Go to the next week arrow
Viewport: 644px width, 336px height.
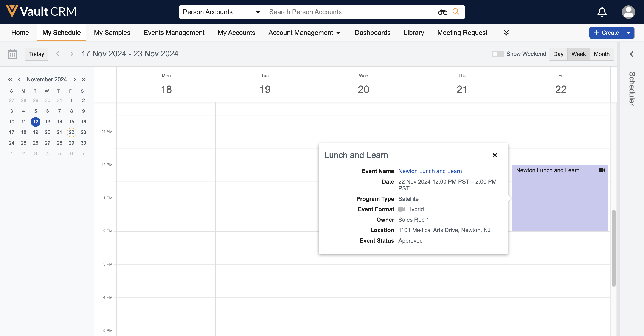coord(72,54)
